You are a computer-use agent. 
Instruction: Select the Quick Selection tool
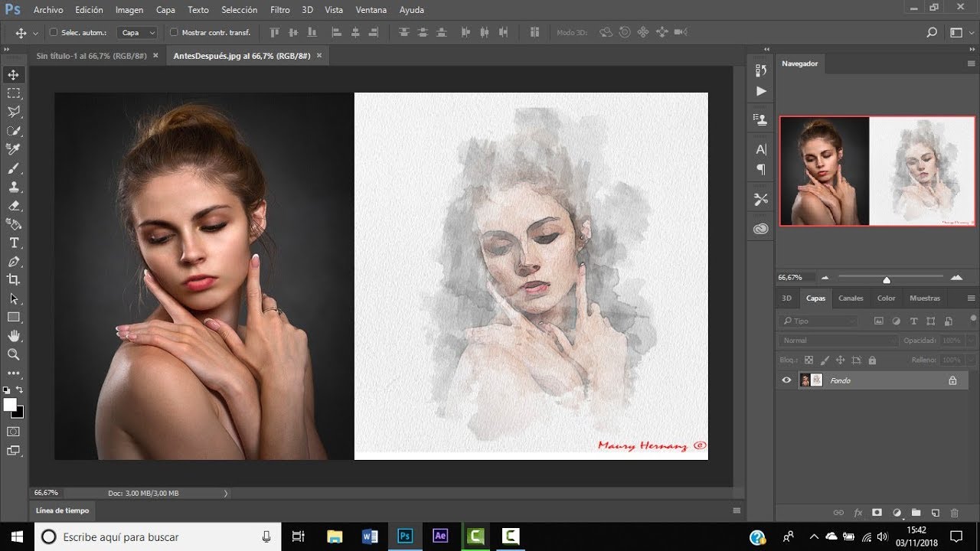[14, 131]
